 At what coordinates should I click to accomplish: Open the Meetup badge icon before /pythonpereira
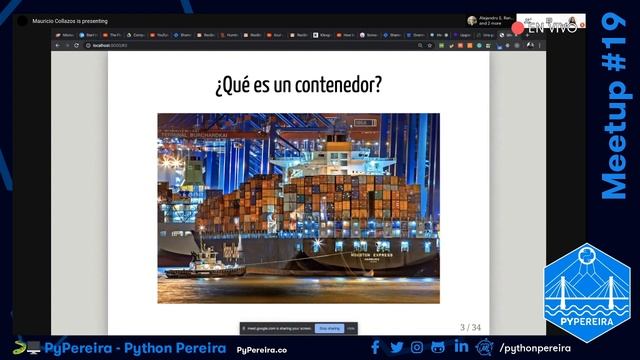pos(484,347)
